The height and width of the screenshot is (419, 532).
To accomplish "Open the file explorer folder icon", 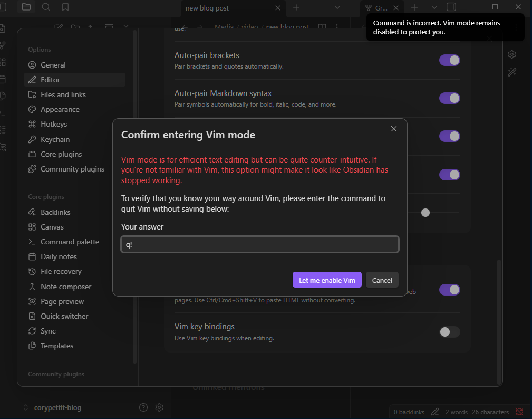I will [26, 7].
